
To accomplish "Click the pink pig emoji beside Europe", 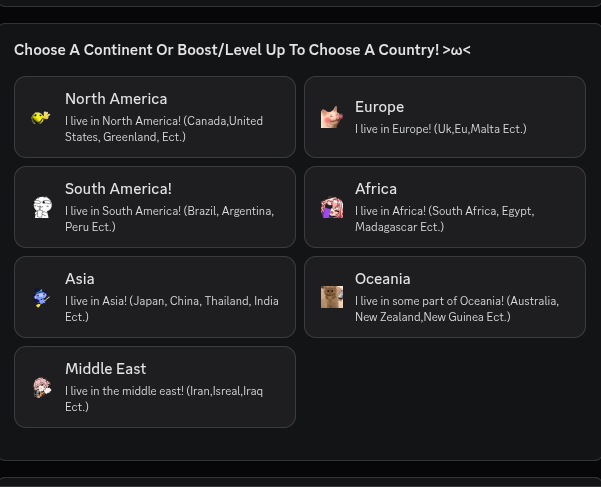I will (x=331, y=118).
